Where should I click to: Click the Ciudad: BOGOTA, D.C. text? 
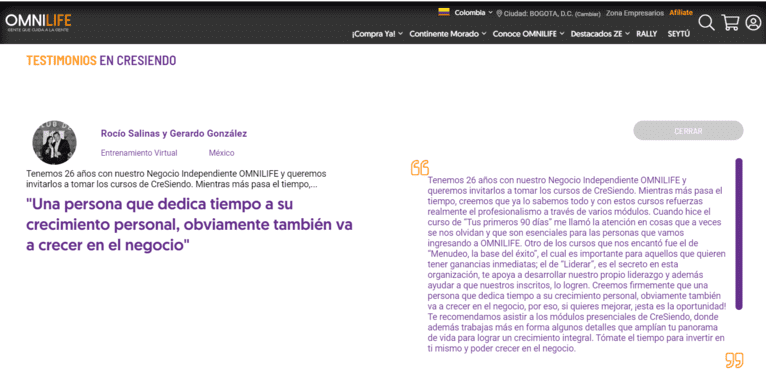pyautogui.click(x=538, y=14)
